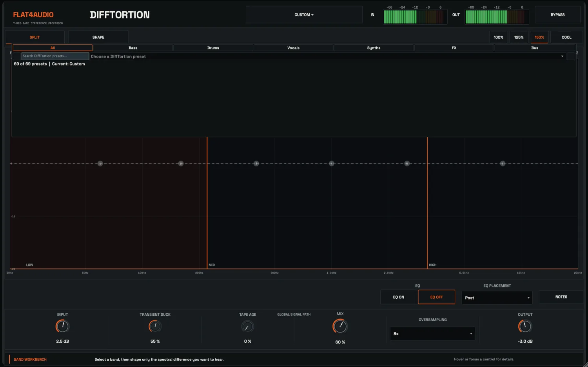The image size is (588, 367).
Task: Click the OUTPUT level knob
Action: 525,326
